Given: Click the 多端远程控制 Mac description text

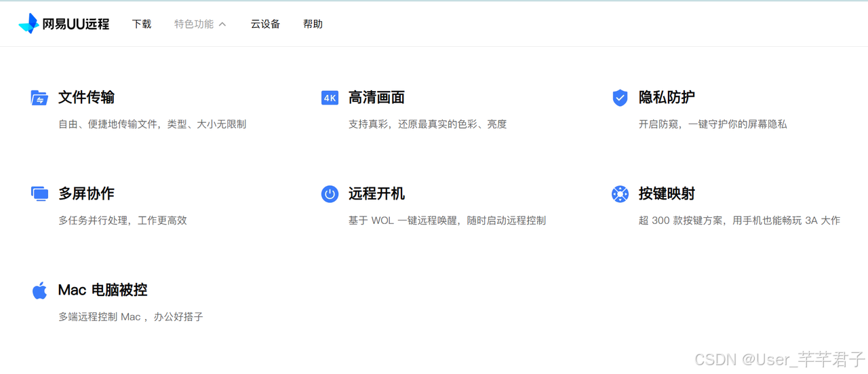Looking at the screenshot, I should 130,317.
